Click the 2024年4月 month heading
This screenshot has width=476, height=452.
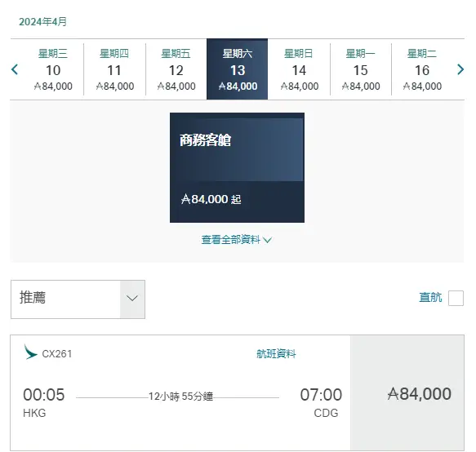(42, 22)
